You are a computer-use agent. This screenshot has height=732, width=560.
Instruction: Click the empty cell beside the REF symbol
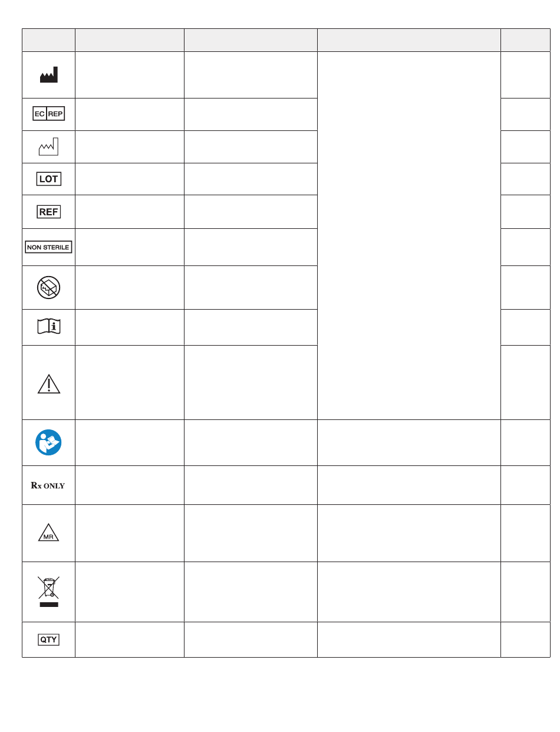tap(130, 212)
